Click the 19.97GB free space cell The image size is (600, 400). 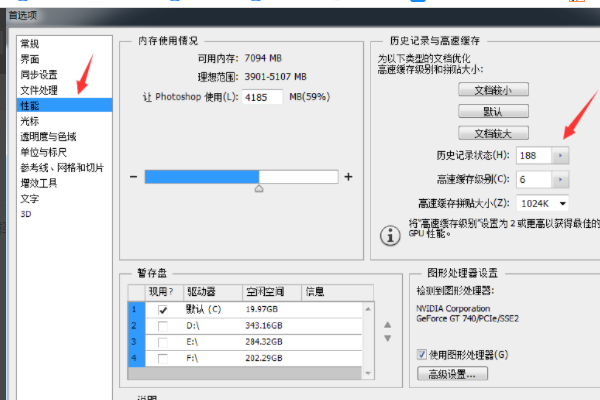point(262,309)
